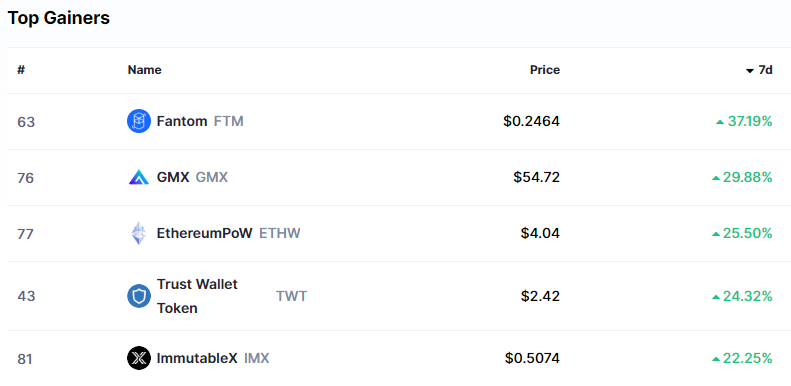
Task: Sort by the Name column header
Action: pos(144,70)
